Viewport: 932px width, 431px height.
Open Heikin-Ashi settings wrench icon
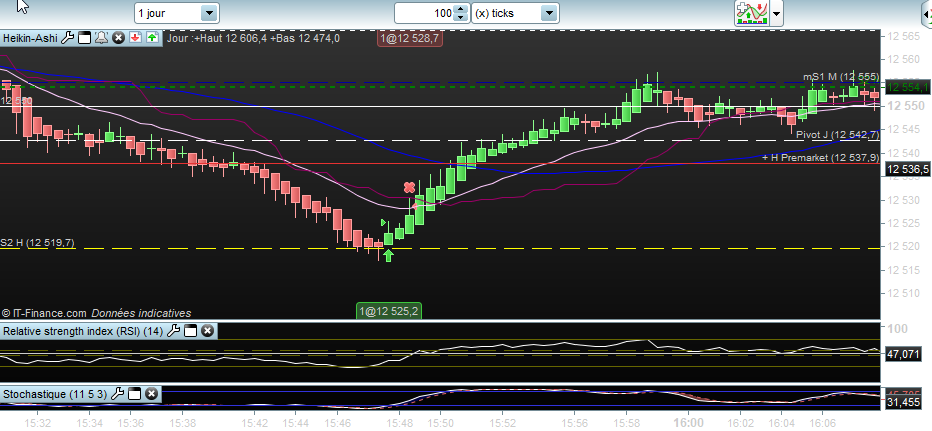tap(68, 38)
